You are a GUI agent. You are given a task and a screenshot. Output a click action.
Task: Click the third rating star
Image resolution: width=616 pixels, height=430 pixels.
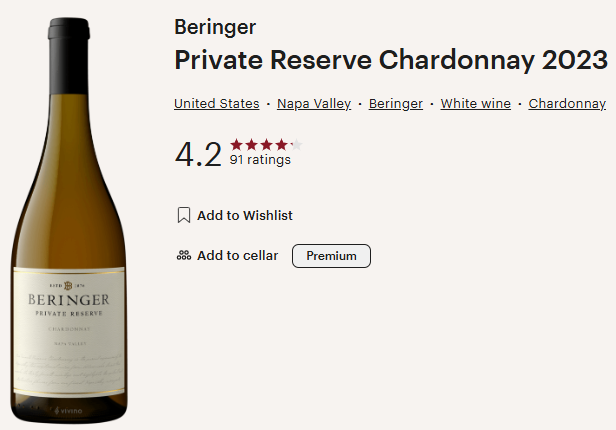(266, 145)
